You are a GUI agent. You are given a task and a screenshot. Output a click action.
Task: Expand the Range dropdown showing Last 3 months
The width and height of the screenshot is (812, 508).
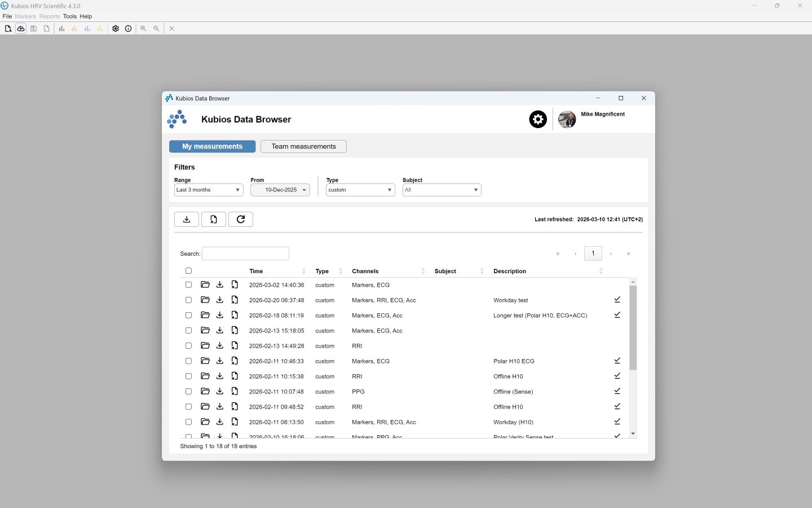(x=209, y=190)
